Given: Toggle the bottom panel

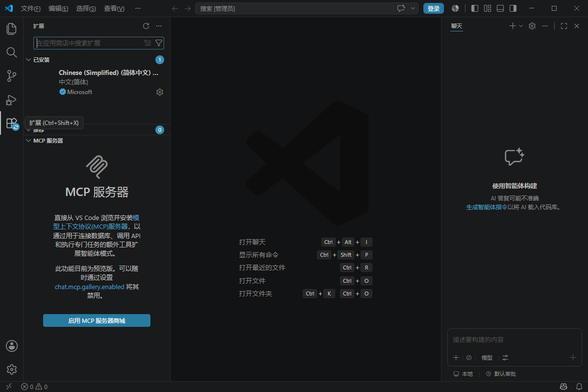Looking at the screenshot, I should pos(500,8).
